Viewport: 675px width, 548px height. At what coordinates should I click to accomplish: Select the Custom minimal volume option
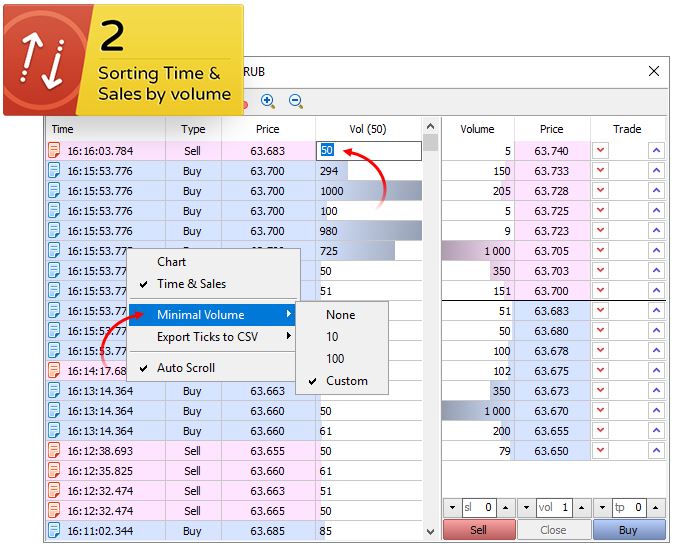pos(342,381)
